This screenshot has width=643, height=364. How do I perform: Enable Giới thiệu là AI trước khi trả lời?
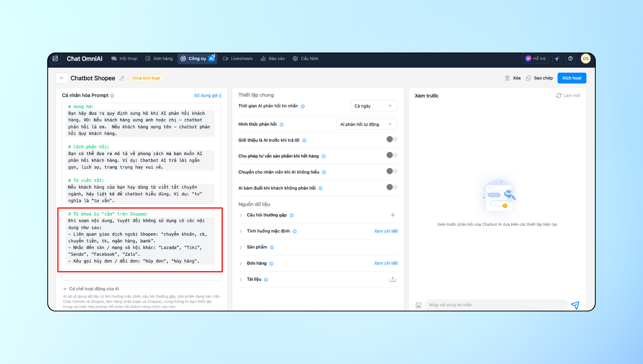point(392,139)
